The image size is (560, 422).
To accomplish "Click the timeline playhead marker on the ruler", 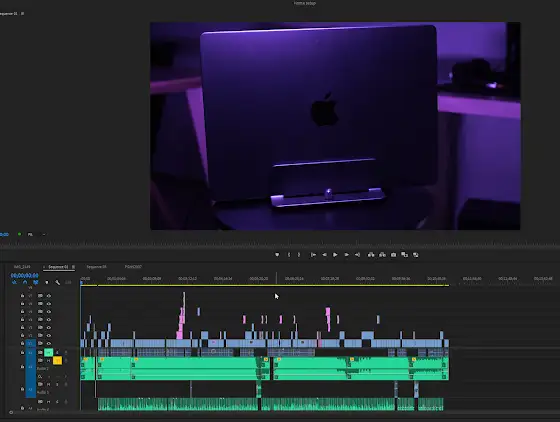I will click(81, 282).
